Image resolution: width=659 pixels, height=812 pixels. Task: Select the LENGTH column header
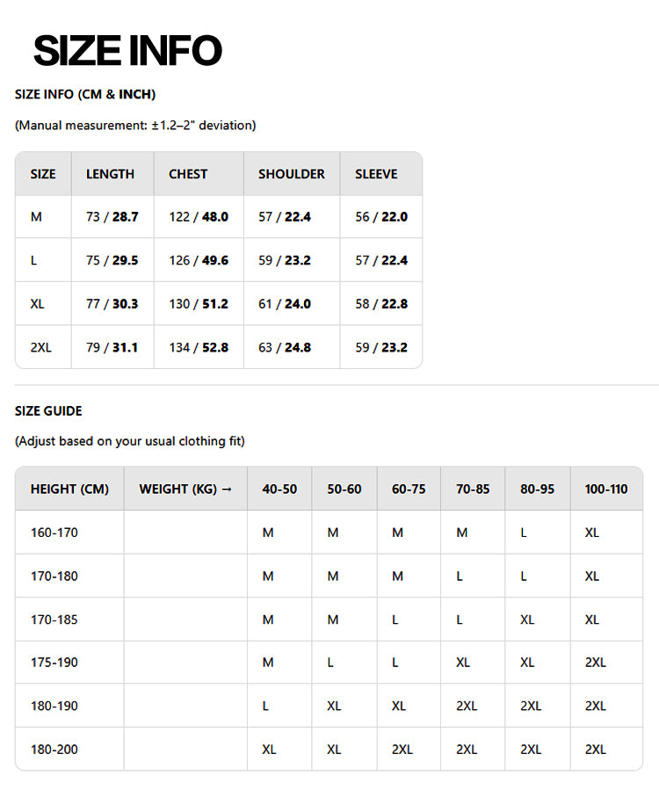click(110, 174)
